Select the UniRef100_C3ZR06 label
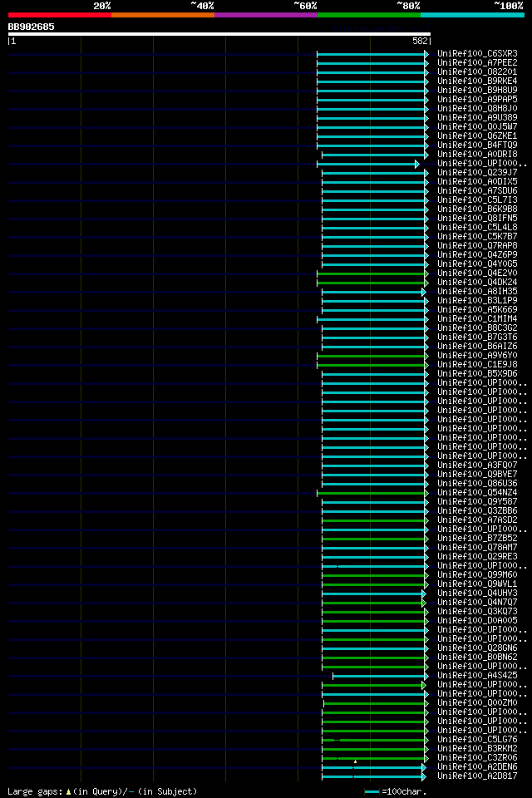Viewport: 532px width, 798px height. click(x=477, y=758)
